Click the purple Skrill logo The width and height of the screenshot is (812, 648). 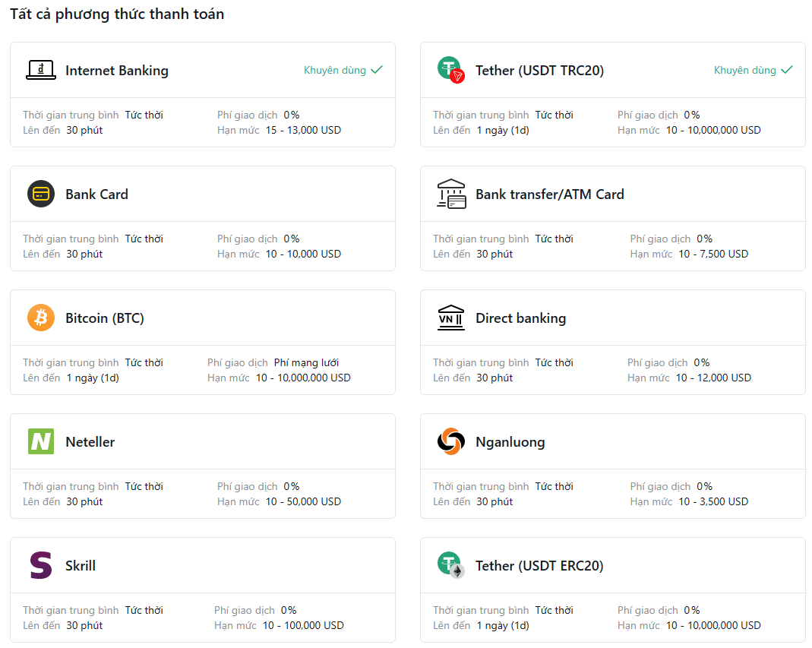tap(41, 565)
